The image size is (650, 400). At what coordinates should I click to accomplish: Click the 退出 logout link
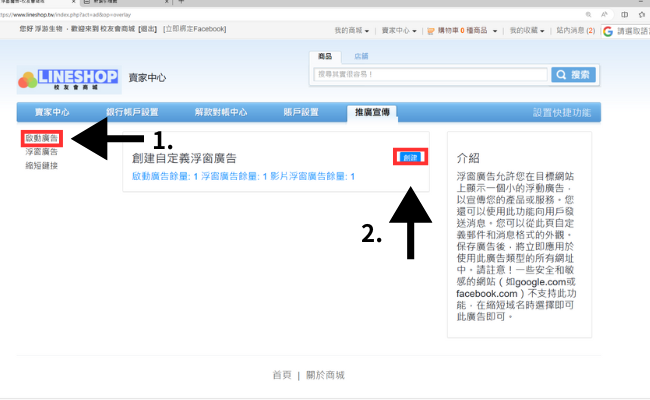(x=148, y=29)
